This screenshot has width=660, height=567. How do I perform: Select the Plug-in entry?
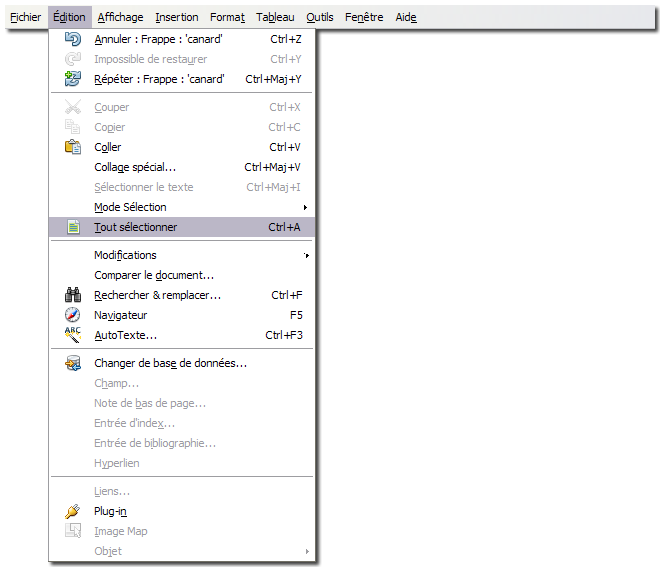click(x=182, y=511)
